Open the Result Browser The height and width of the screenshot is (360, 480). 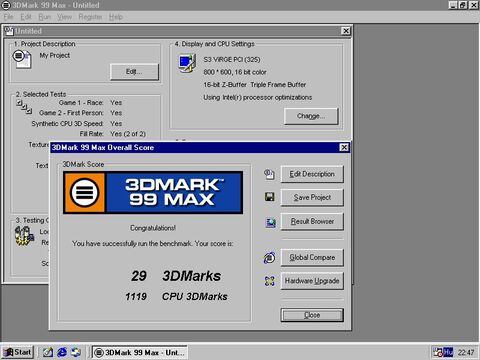point(312,221)
